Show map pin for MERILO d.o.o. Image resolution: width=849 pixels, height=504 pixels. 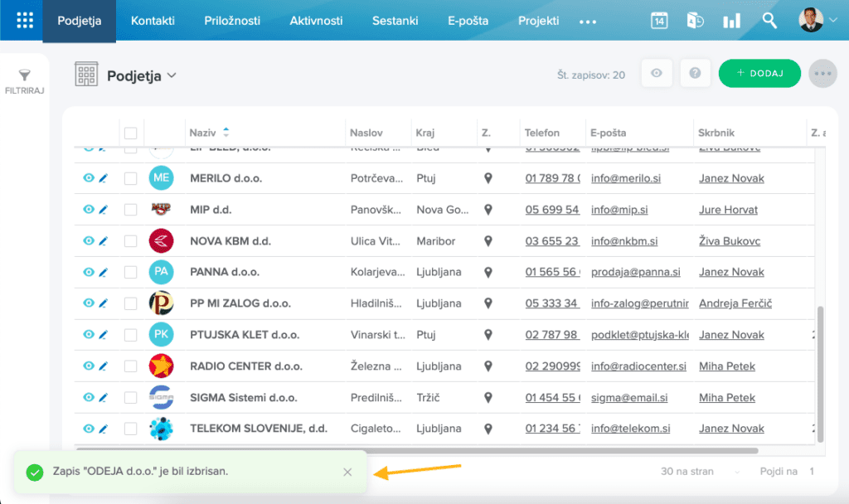(488, 178)
